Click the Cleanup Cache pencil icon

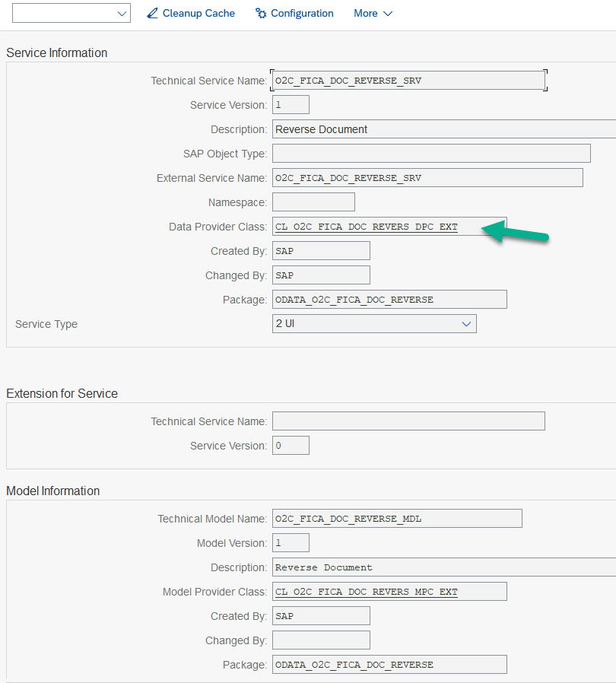coord(152,14)
